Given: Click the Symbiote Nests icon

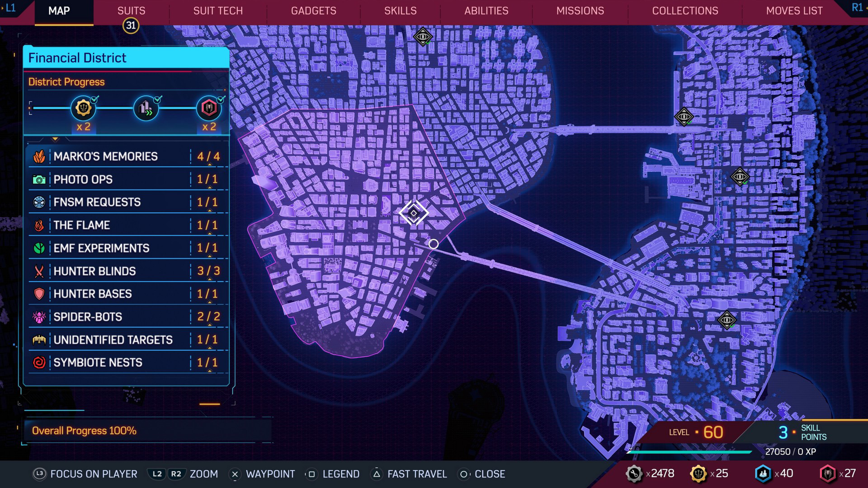Looking at the screenshot, I should click(39, 362).
